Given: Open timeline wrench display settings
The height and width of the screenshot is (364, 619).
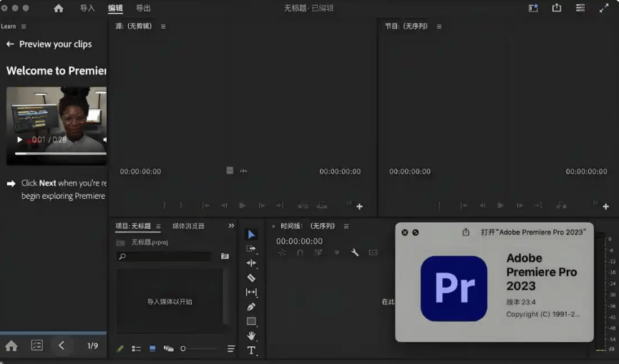Looking at the screenshot, I should pos(354,252).
